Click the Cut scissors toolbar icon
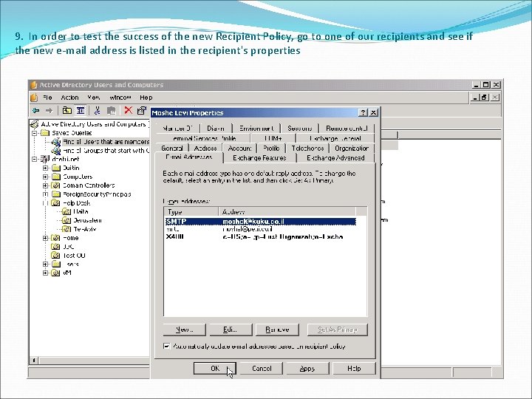Viewport: 532px width, 399px height. pos(97,110)
